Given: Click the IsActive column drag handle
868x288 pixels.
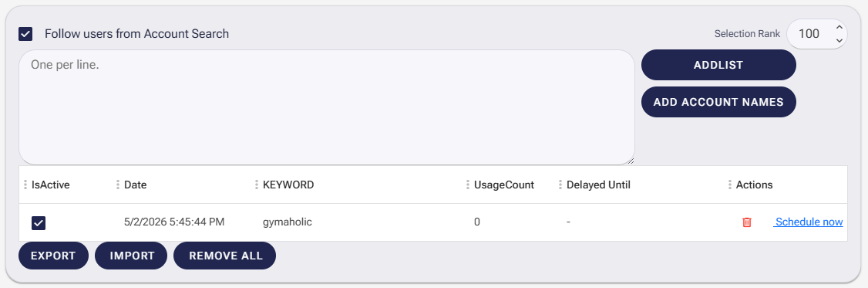Looking at the screenshot, I should (25, 185).
